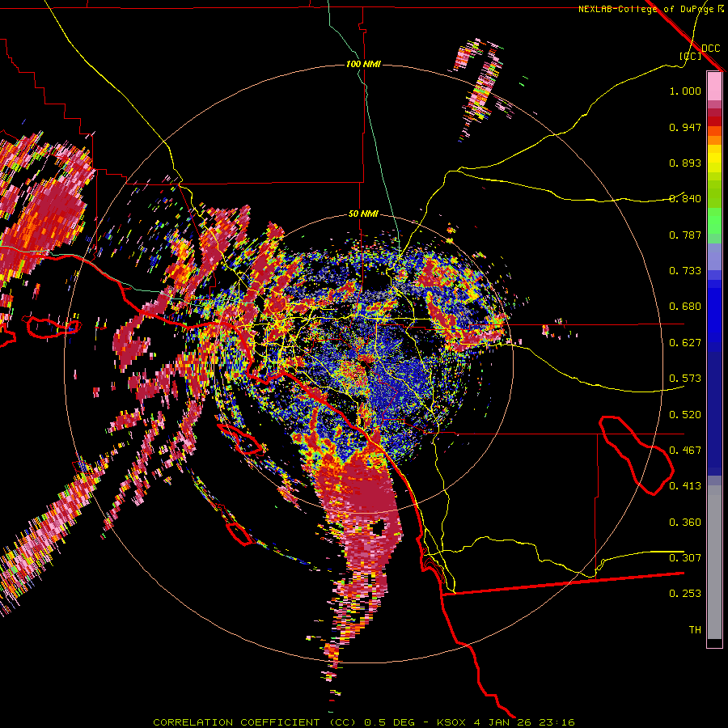Click the DCC label above the scale
This screenshot has width=728, height=728.
710,49
